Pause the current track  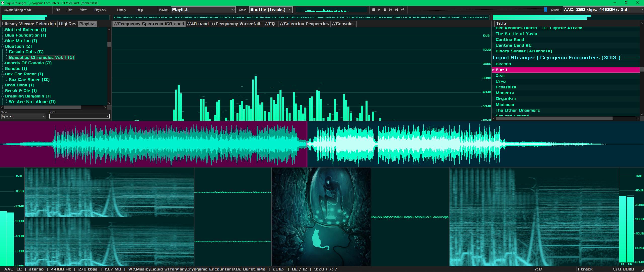[x=385, y=10]
